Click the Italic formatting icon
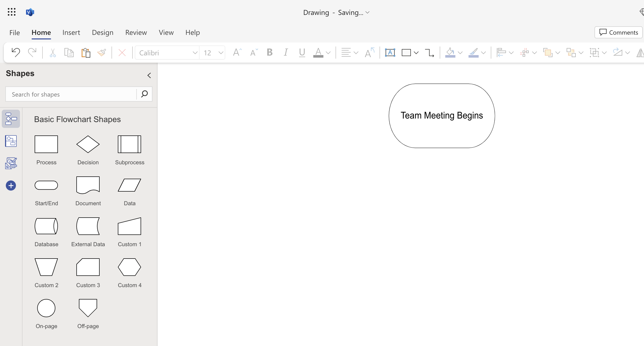644x346 pixels. (285, 52)
